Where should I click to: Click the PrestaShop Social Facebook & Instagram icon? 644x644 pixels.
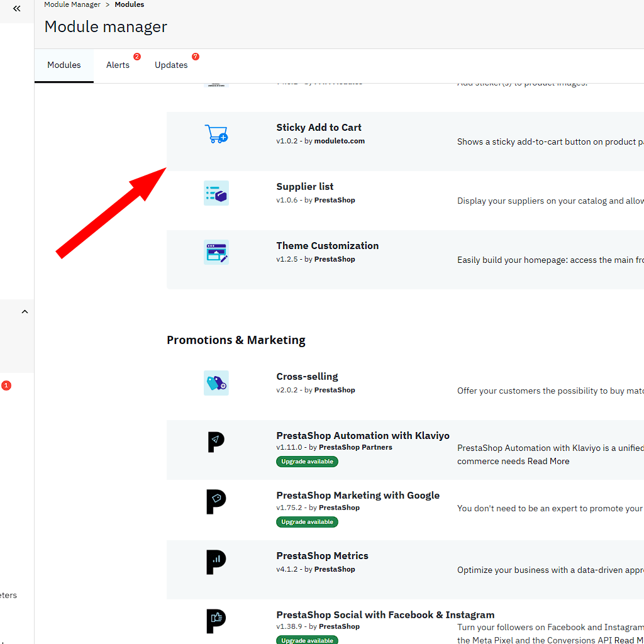216,621
